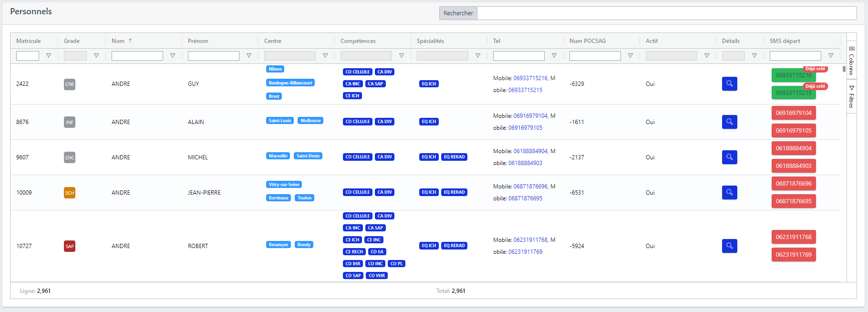Viewport: 868px width, 312px height.
Task: View details for Alain Andre (magnifier)
Action: 730,122
